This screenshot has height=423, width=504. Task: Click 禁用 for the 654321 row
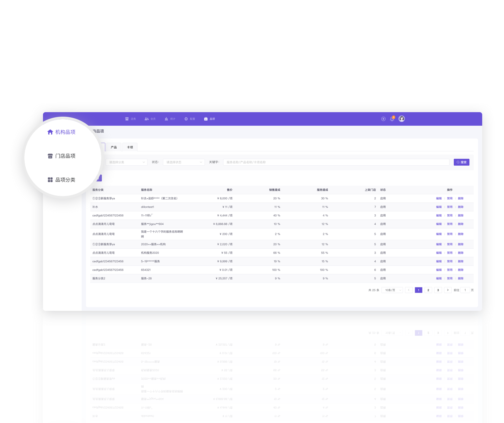(449, 270)
